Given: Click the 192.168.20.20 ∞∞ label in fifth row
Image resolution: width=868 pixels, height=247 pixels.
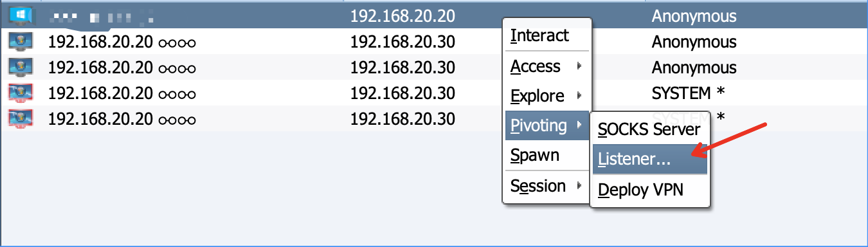Looking at the screenshot, I should point(122,119).
